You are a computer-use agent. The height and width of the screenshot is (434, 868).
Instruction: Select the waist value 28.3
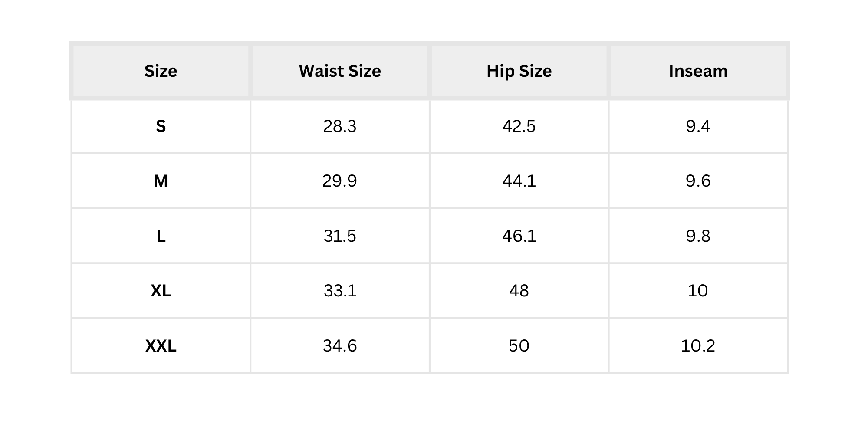tap(340, 126)
